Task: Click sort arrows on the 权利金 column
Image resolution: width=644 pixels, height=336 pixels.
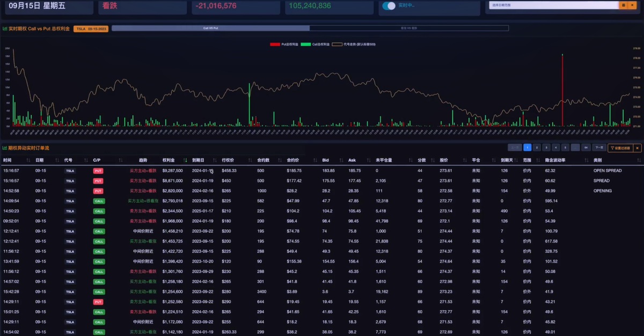Action: [186, 160]
